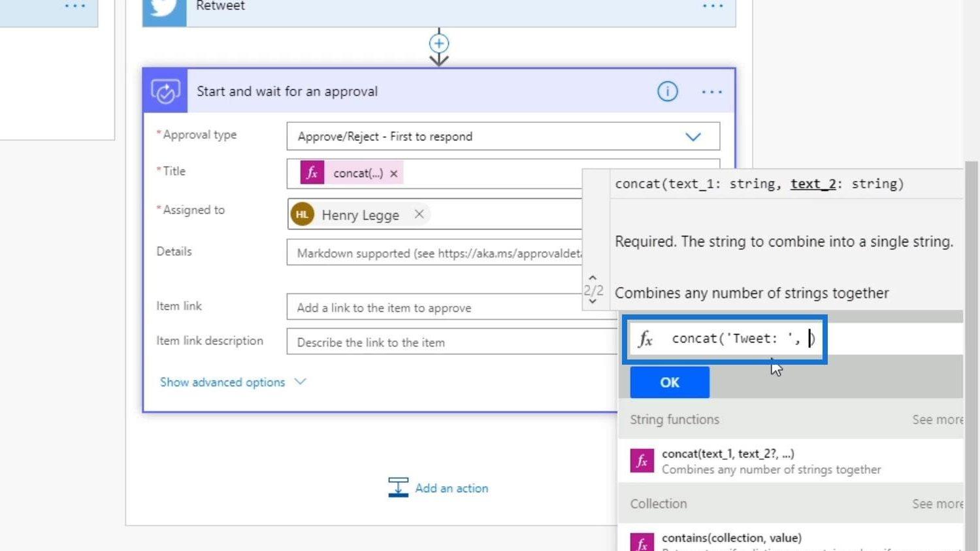This screenshot has height=551, width=980.
Task: See more String functions
Action: (938, 420)
